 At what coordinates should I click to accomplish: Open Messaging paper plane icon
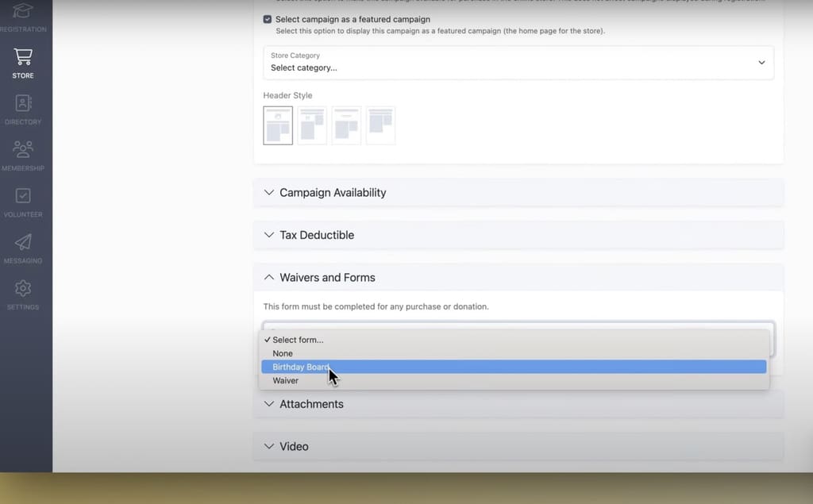(23, 241)
